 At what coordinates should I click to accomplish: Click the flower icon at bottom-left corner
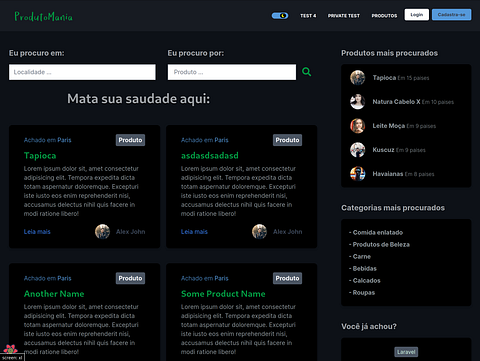(10, 349)
